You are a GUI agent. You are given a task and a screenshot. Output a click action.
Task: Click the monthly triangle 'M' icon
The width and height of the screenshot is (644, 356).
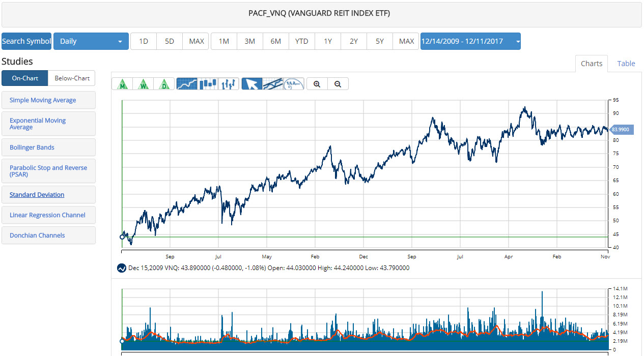122,84
